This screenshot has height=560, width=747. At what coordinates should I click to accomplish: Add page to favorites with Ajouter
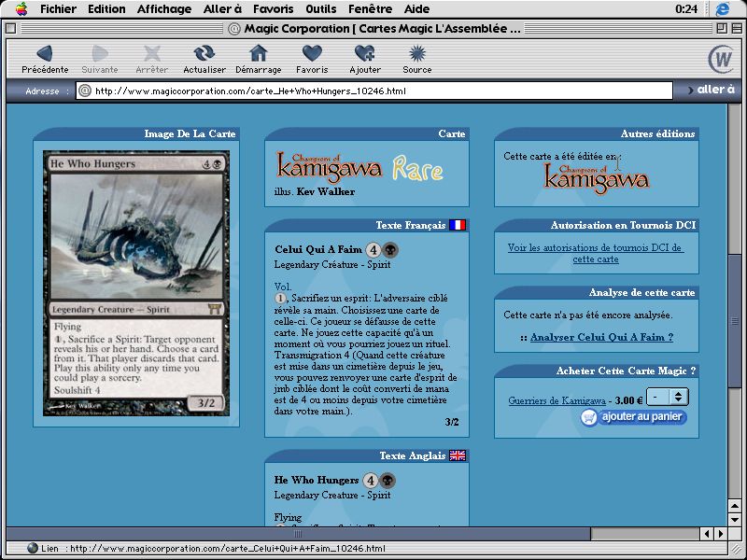pyautogui.click(x=365, y=59)
